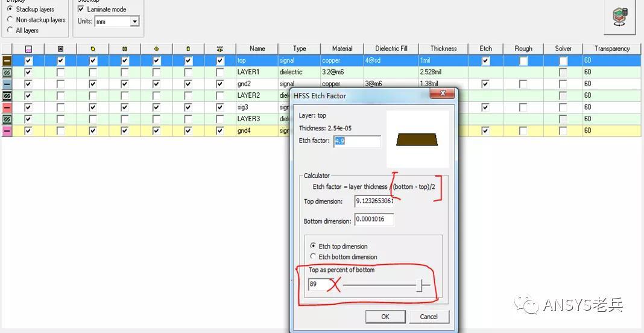644x333 pixels.
Task: Click the '1.38mil' thickness cell for gnd2
Action: click(443, 84)
